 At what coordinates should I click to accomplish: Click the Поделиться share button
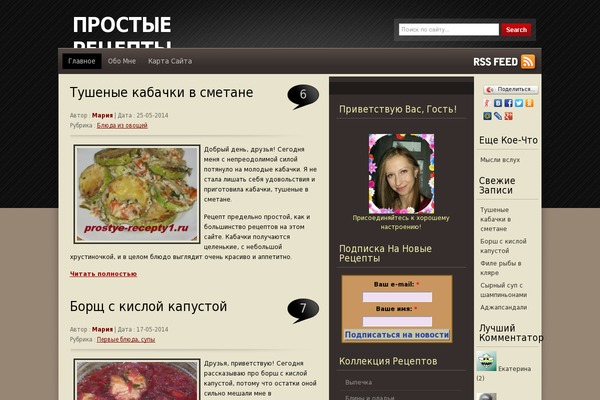click(x=511, y=90)
